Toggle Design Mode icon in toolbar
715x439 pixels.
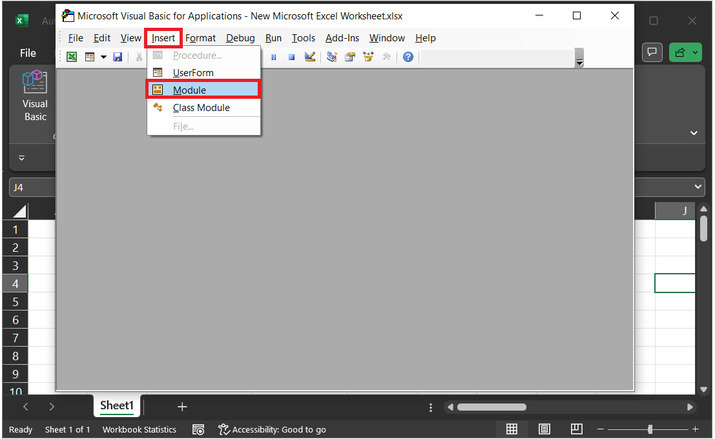(310, 57)
